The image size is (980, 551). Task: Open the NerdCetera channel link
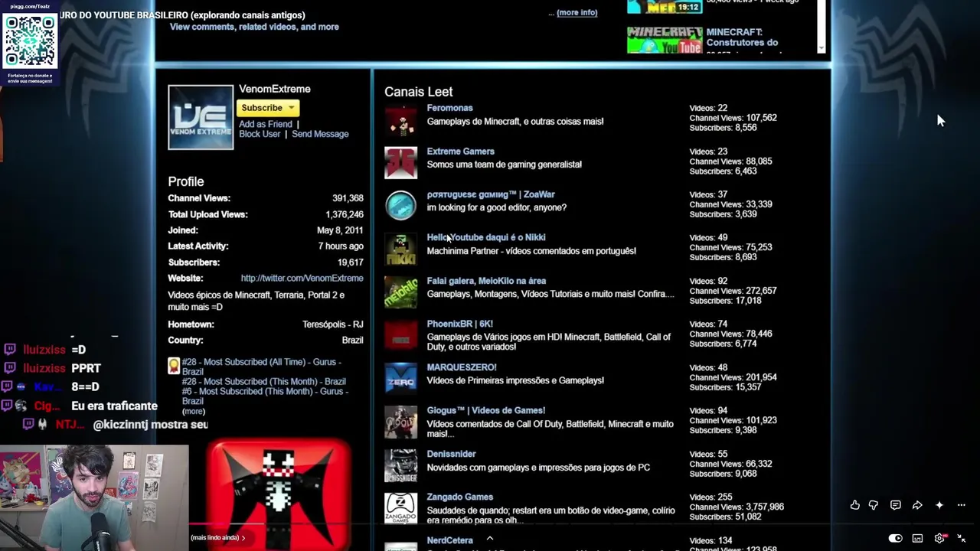449,540
